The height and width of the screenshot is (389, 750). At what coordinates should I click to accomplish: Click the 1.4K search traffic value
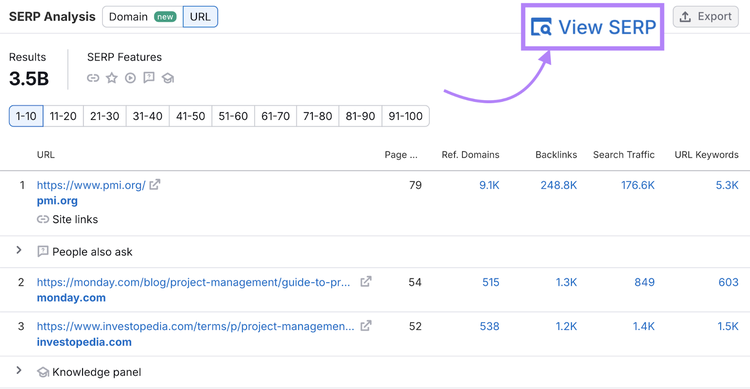click(x=644, y=326)
